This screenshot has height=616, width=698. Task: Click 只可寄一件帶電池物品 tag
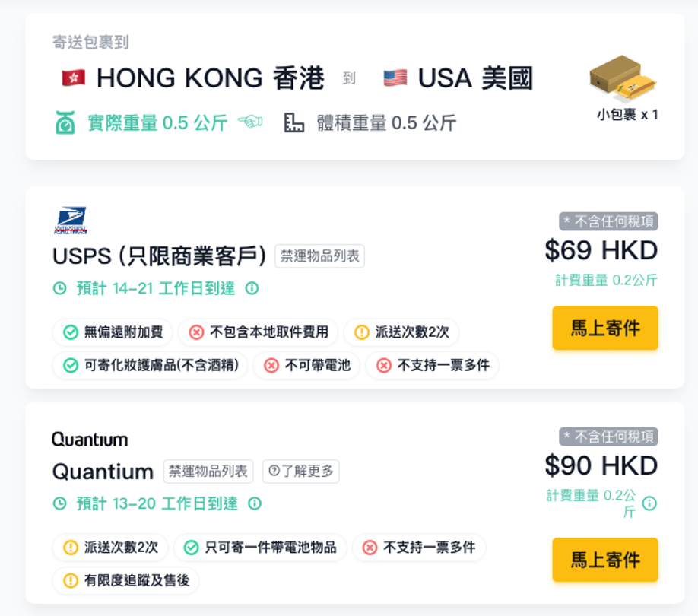coord(260,547)
